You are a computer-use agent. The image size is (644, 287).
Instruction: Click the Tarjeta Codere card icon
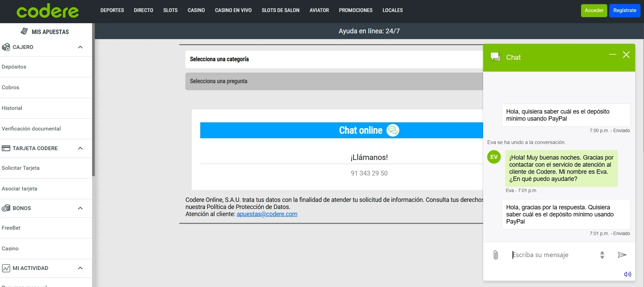coord(6,148)
